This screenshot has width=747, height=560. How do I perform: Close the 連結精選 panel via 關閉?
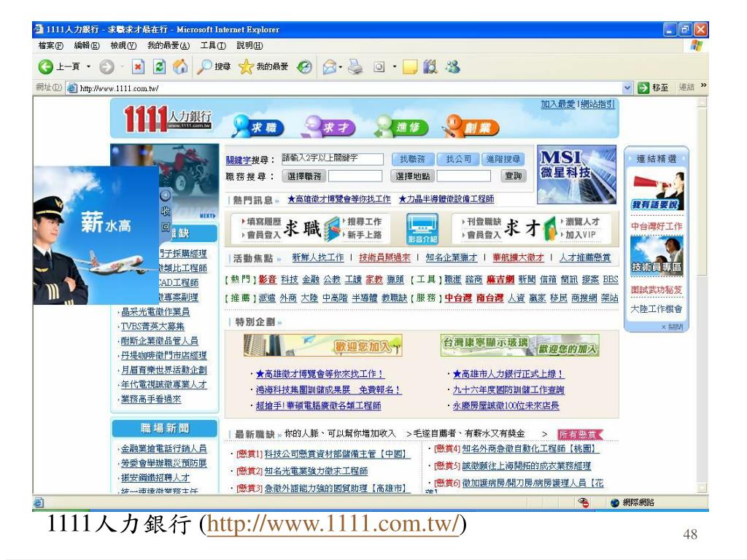point(672,327)
